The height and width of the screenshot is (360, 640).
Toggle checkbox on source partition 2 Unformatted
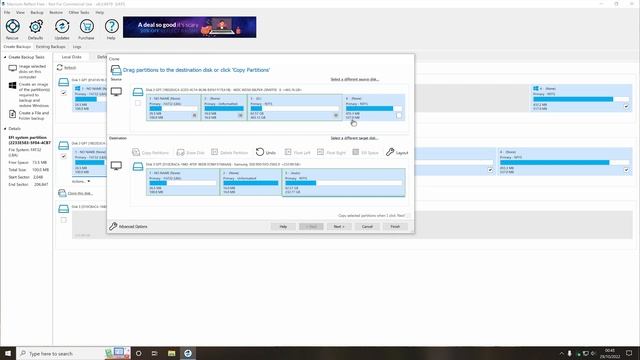click(x=241, y=116)
